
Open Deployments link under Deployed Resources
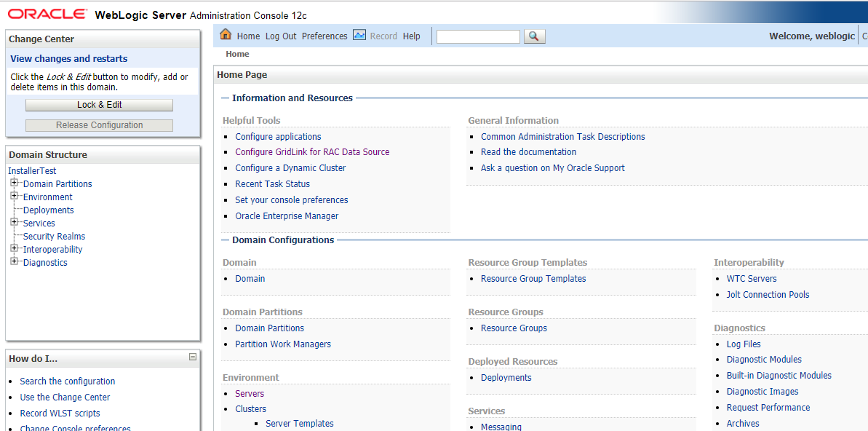[x=506, y=378]
